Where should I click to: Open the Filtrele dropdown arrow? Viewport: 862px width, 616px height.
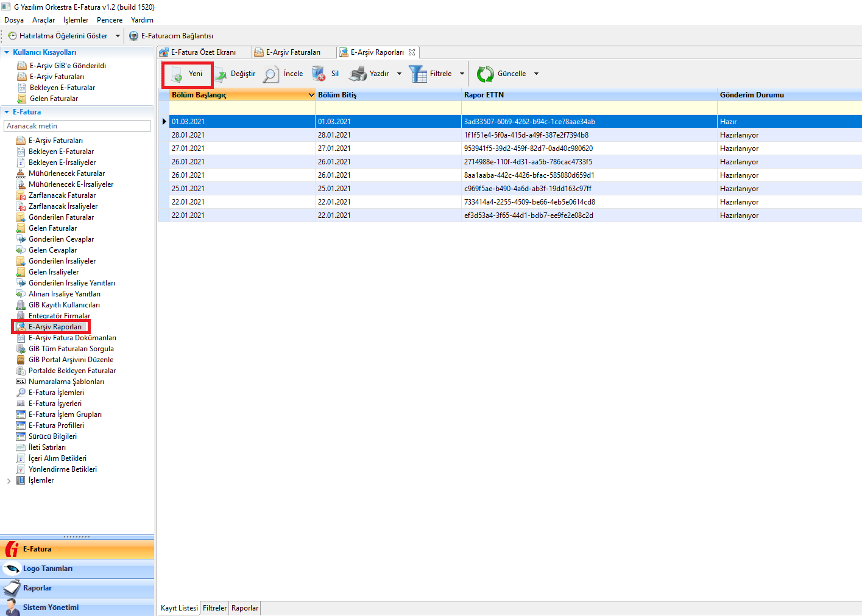coord(462,74)
